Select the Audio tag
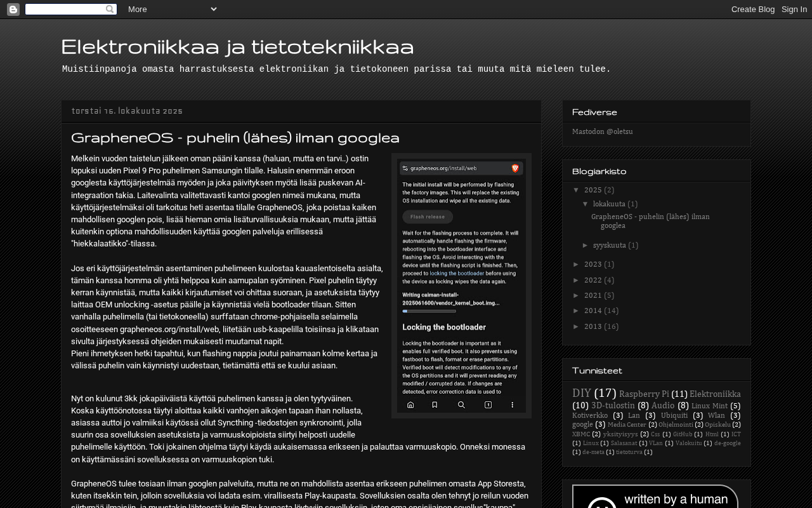Image resolution: width=812 pixels, height=508 pixels. coord(663,405)
